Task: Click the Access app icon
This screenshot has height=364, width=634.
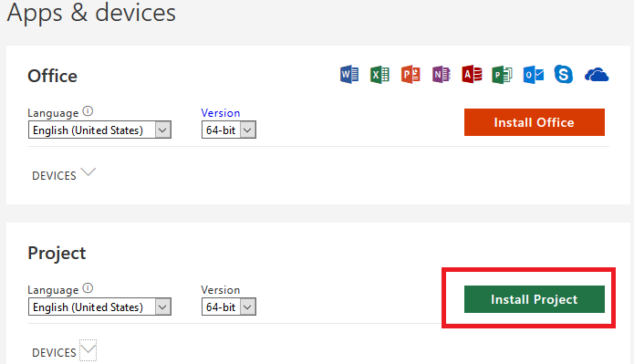Action: click(472, 75)
